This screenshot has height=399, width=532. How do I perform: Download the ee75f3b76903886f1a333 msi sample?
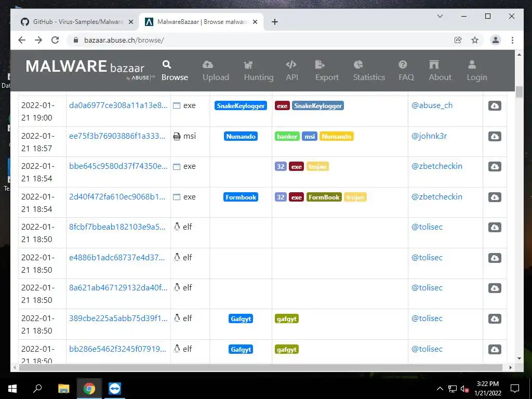coord(495,137)
